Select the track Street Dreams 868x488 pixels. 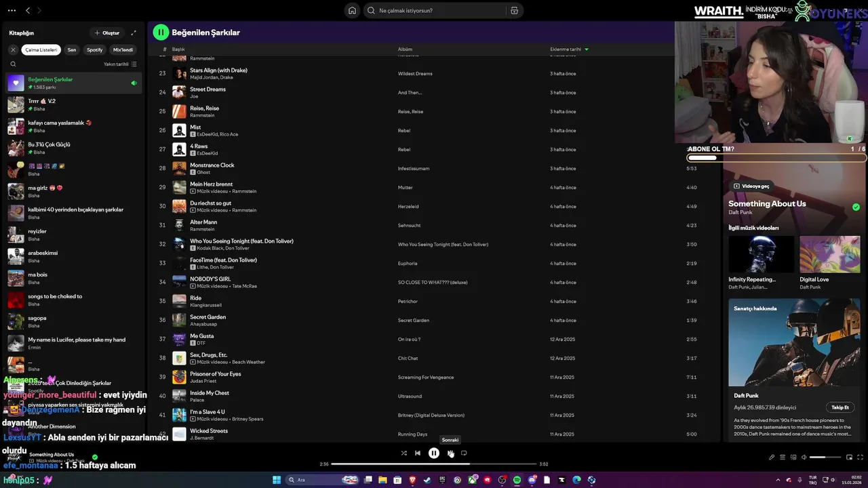coord(208,89)
